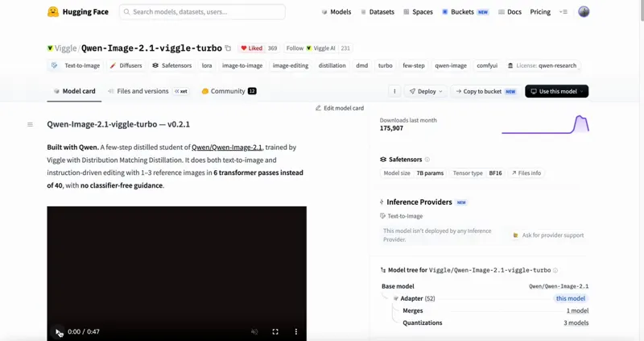Select the comfyui tag
Image resolution: width=644 pixels, height=341 pixels.
point(487,65)
